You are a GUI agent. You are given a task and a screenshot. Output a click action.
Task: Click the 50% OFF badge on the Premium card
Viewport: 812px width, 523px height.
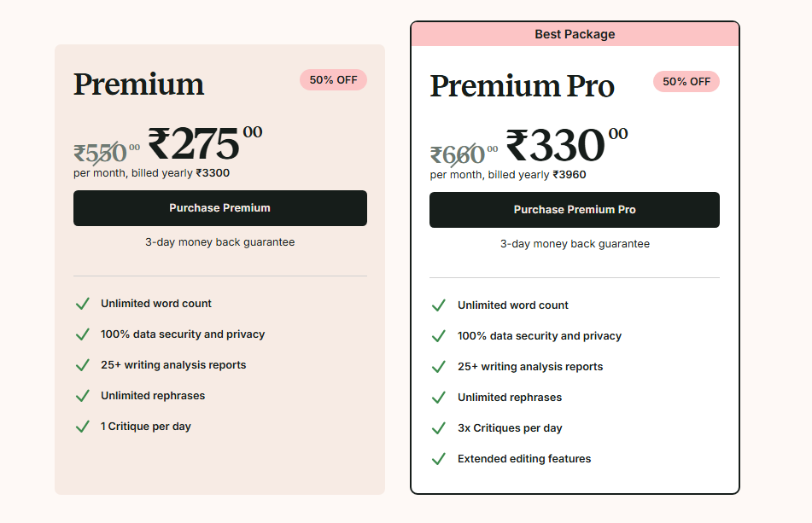333,79
